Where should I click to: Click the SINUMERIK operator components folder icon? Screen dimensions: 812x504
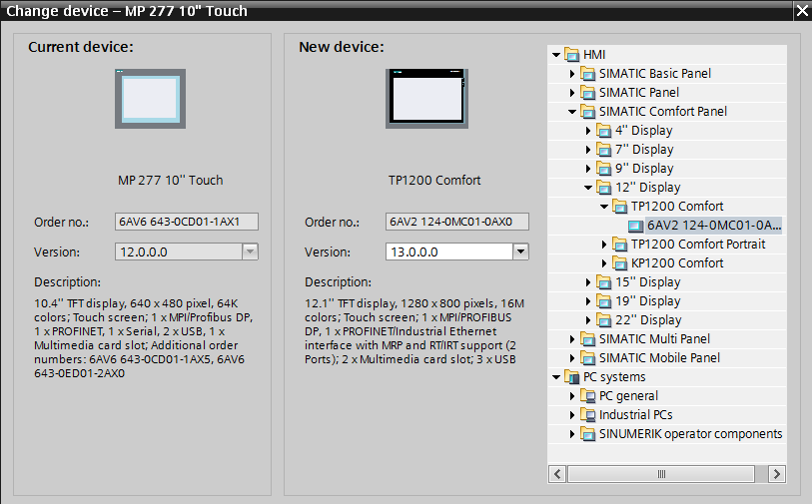[587, 434]
